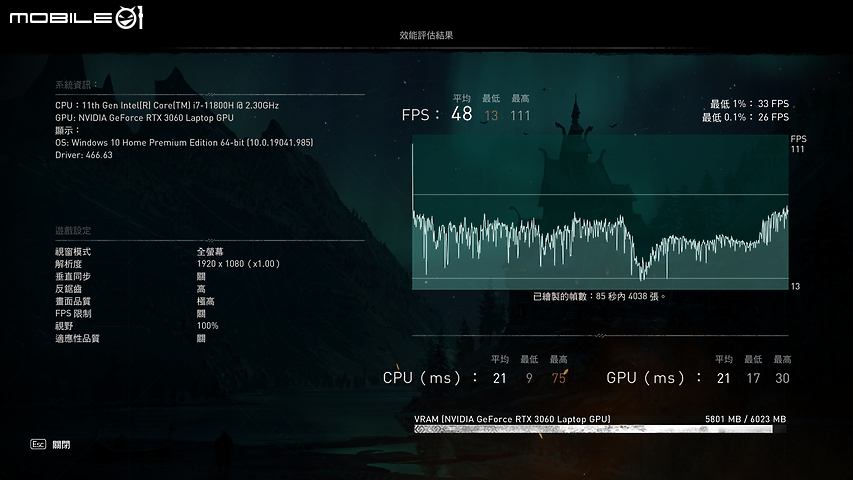Click the VRAM usage bar

(x=600, y=429)
